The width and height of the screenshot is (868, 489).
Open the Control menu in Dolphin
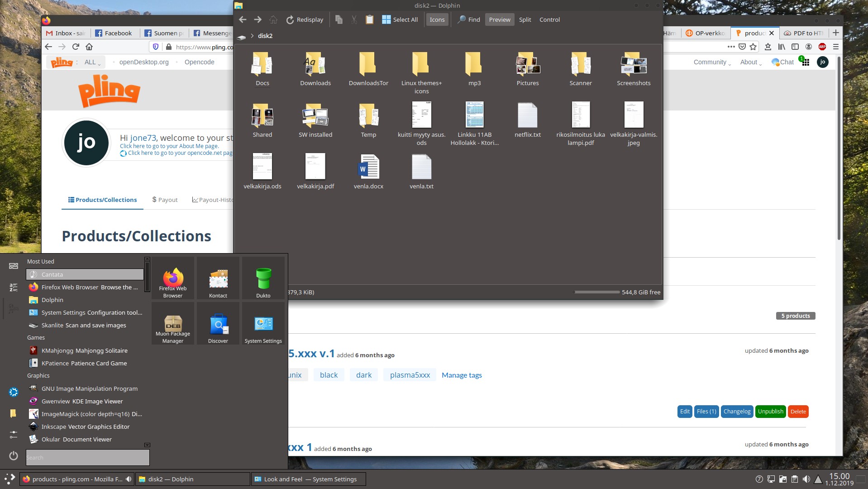(x=549, y=19)
